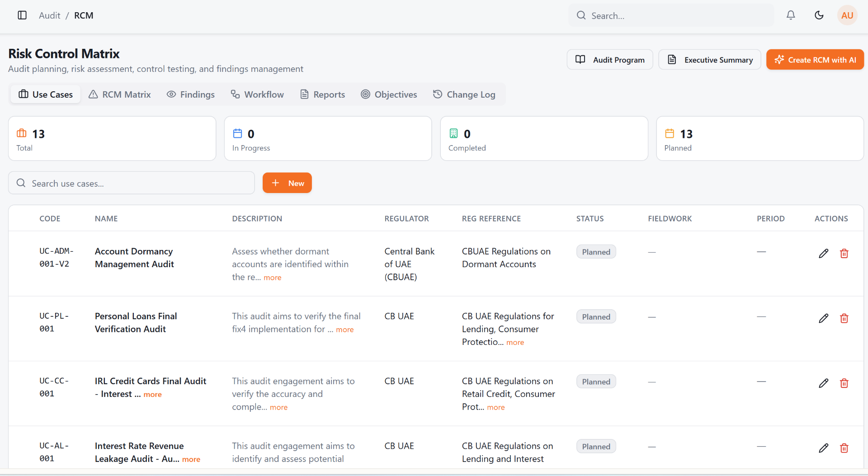Open the Audit Program button
Viewport: 868px width, 476px height.
tap(610, 60)
